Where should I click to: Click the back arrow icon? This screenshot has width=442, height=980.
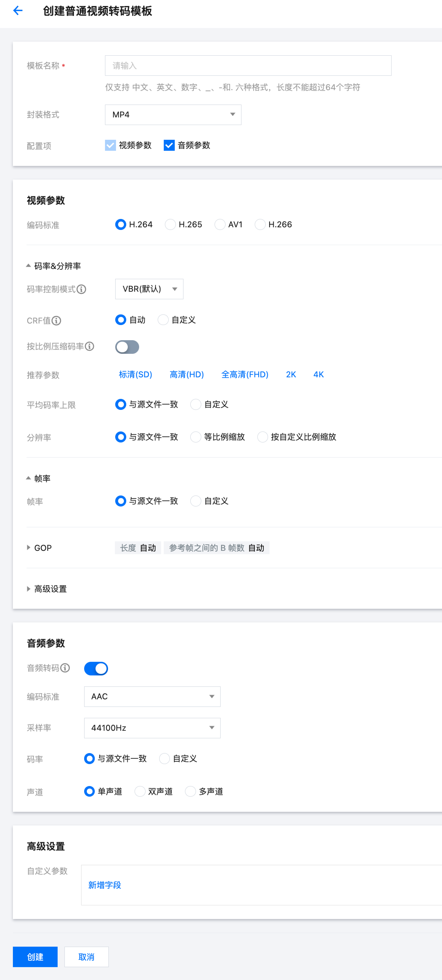(x=18, y=11)
